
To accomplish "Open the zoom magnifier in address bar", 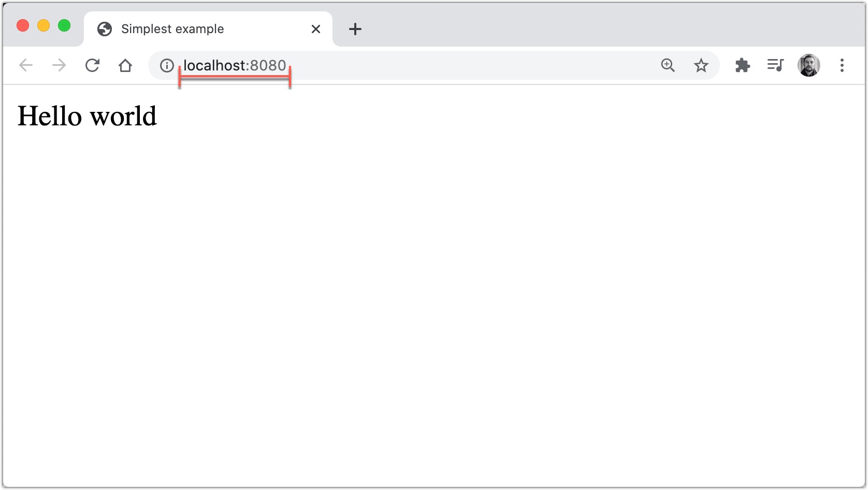I will (x=668, y=65).
